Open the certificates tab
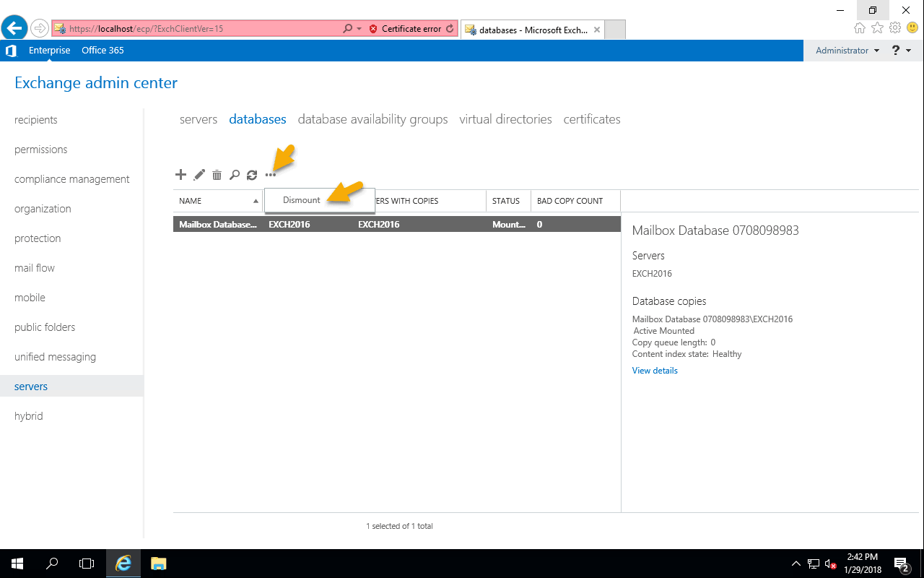Image resolution: width=924 pixels, height=578 pixels. pyautogui.click(x=592, y=119)
